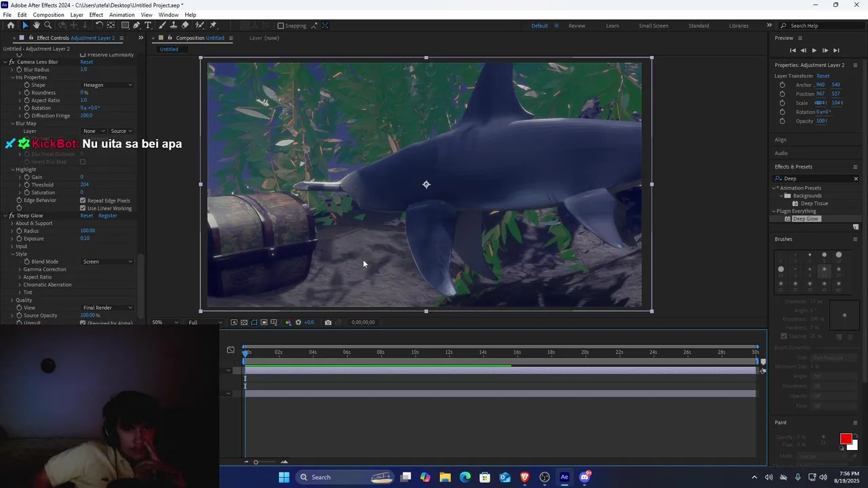Viewport: 868px width, 488px height.
Task: Open the 50% magnification dropdown
Action: [x=165, y=323]
